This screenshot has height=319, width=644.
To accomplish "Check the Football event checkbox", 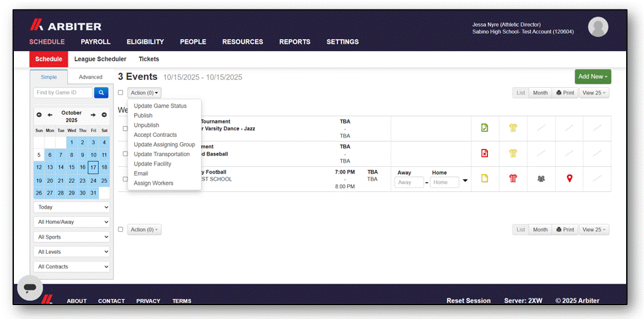I will point(125,179).
